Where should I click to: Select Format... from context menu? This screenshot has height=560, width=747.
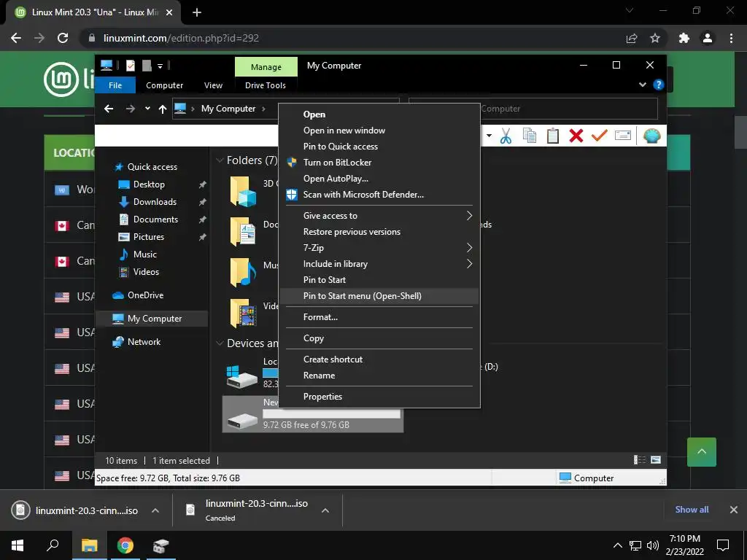tap(379, 317)
